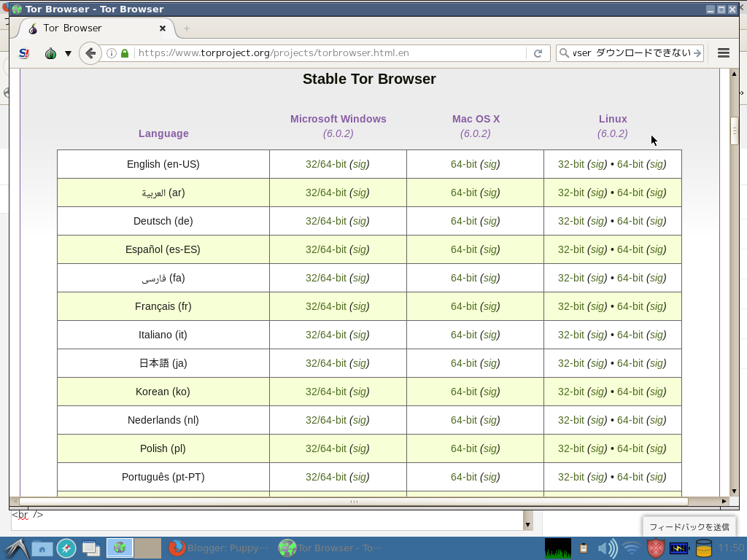Open the CPU load monitor tray graph

coord(557,548)
